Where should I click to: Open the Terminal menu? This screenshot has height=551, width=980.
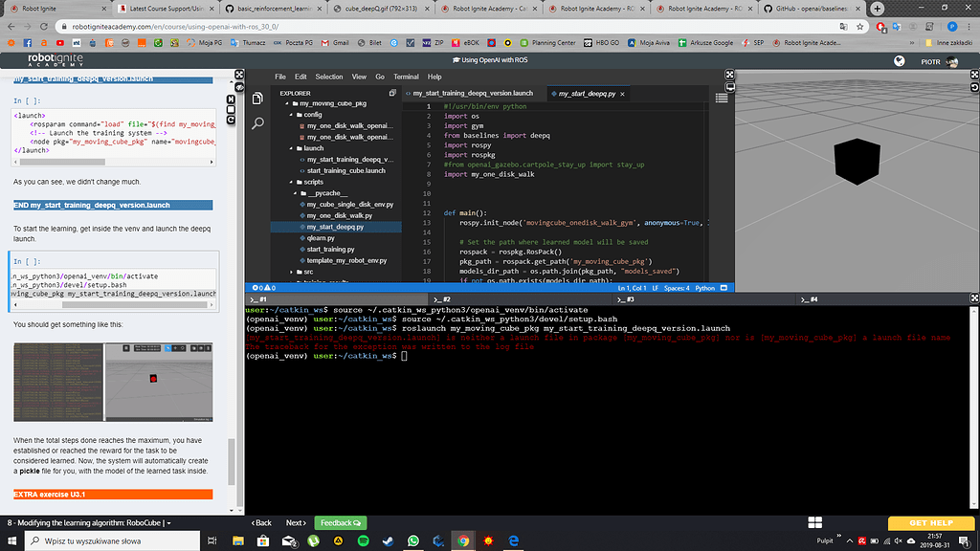coord(406,77)
